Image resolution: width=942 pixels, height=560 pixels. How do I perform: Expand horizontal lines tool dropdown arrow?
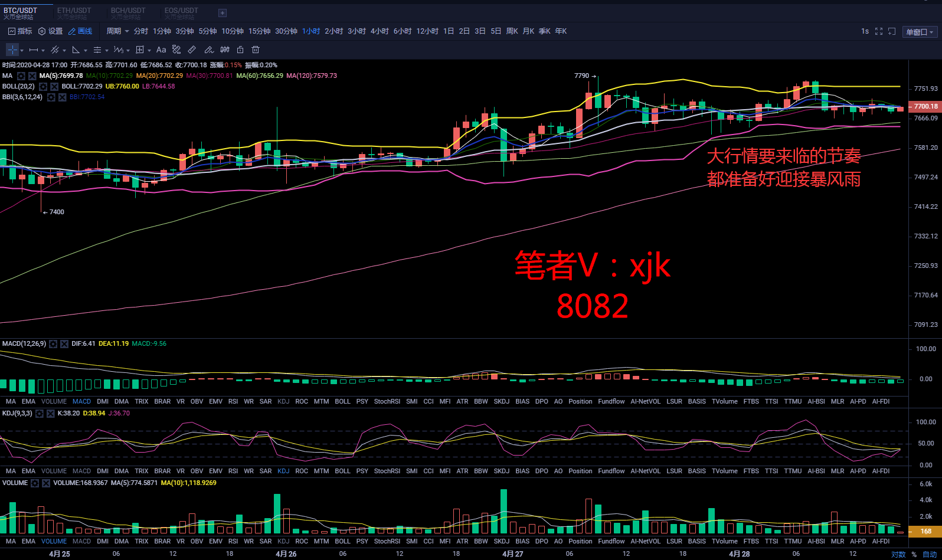click(x=107, y=50)
